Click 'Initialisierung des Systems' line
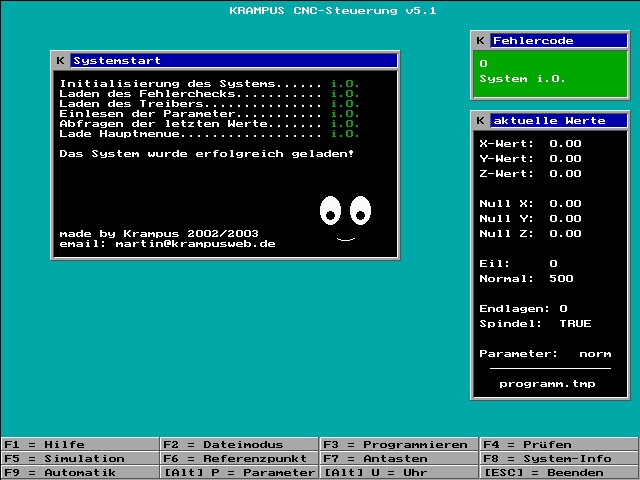 click(x=209, y=84)
